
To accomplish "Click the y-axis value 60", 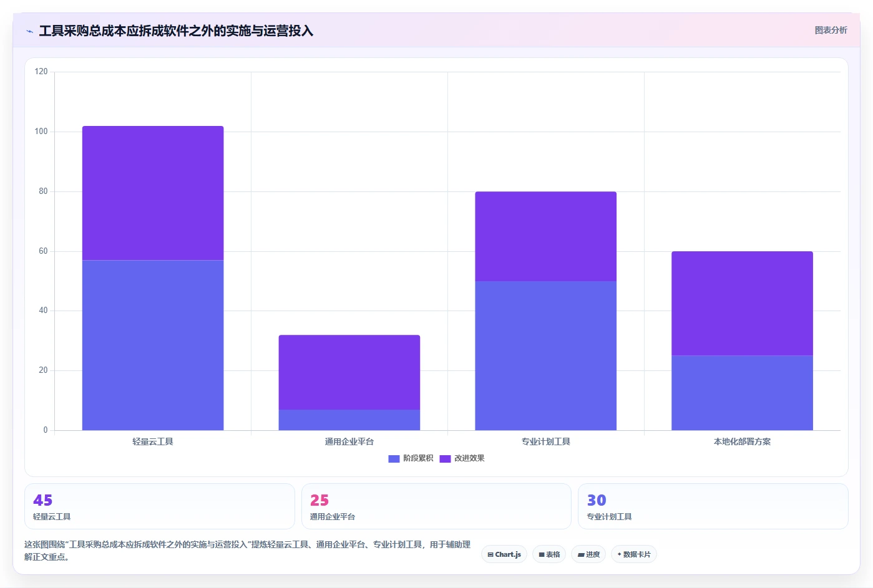I will [43, 251].
